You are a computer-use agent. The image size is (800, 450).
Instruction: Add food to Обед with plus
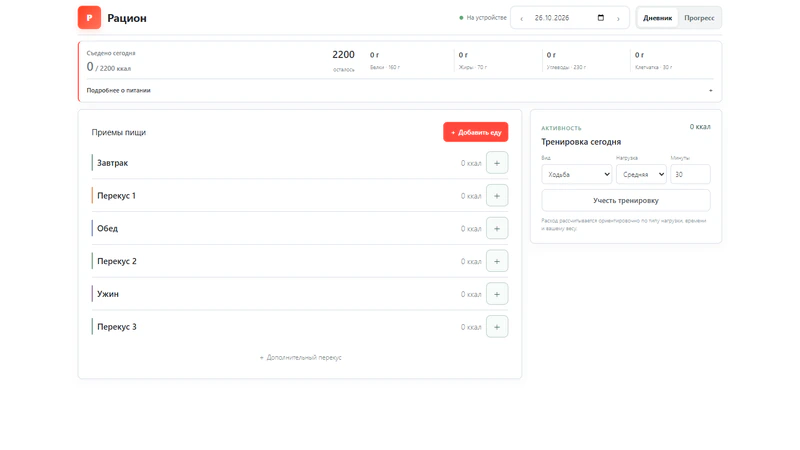(497, 229)
